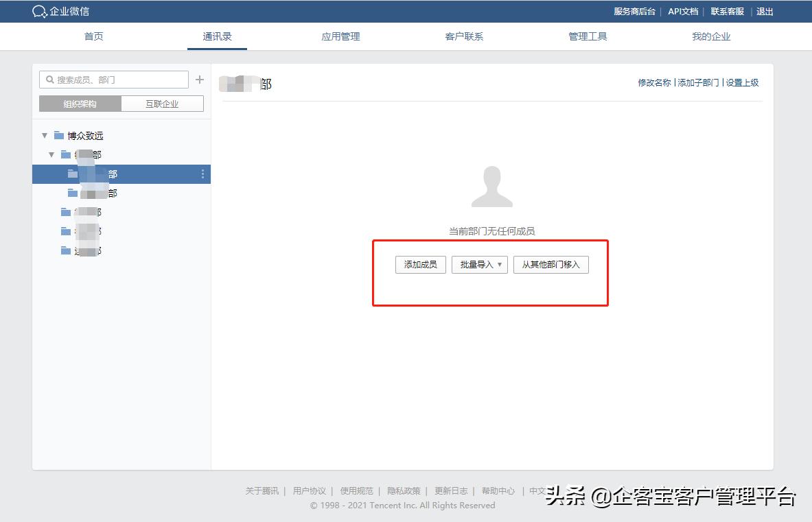Switch to the 应用管理 tab

pyautogui.click(x=340, y=36)
